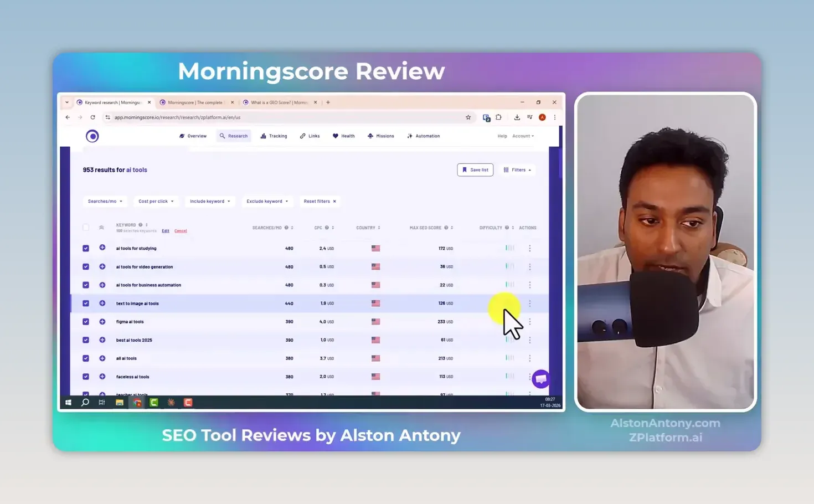Image resolution: width=814 pixels, height=504 pixels.
Task: Open the Cost per click filter
Action: click(156, 201)
